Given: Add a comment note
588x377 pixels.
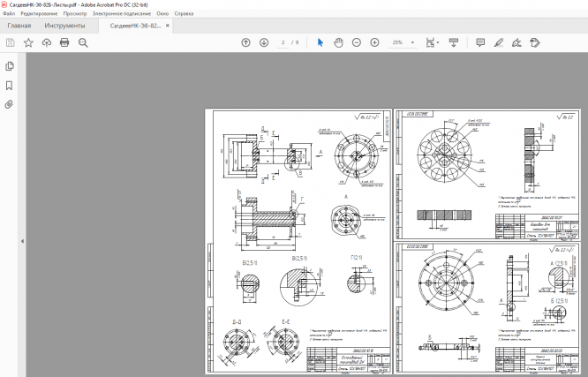Looking at the screenshot, I should [480, 42].
